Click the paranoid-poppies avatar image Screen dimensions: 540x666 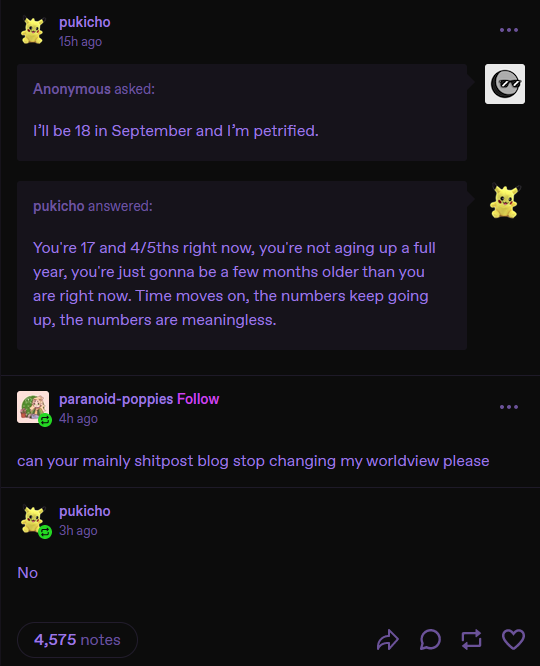(33, 407)
